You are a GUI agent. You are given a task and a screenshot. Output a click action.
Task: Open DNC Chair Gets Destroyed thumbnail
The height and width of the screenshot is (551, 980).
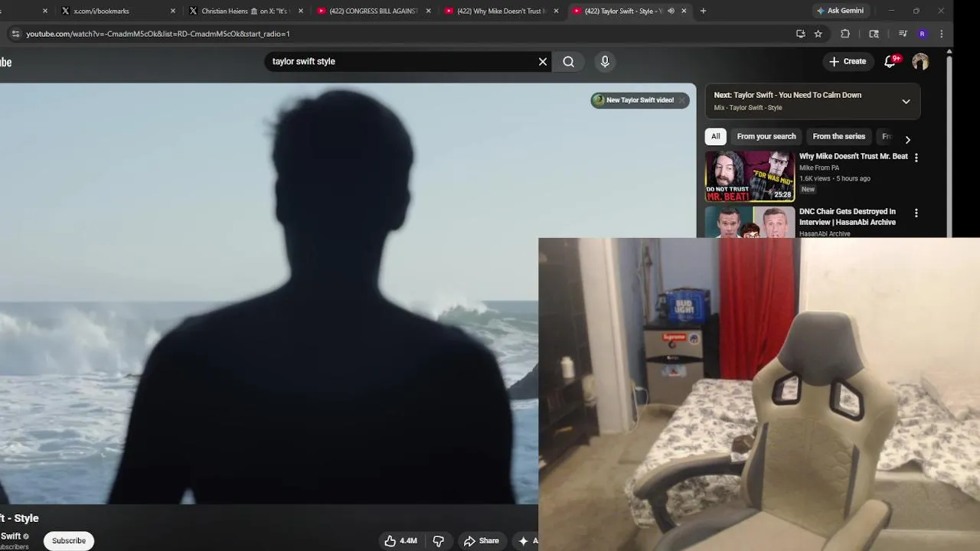(750, 222)
